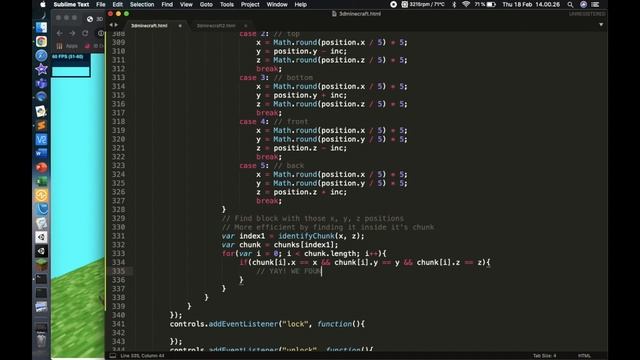Open the upper Unity icon in Dock

coord(41,237)
